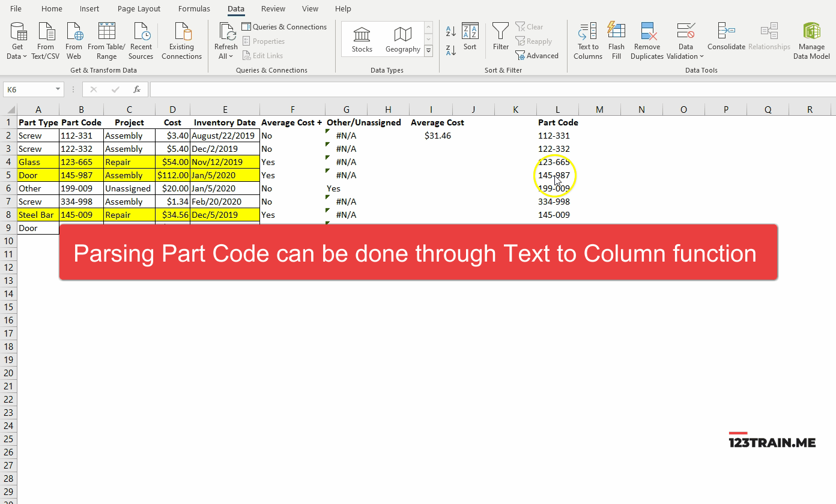
Task: Select column L header
Action: [557, 109]
